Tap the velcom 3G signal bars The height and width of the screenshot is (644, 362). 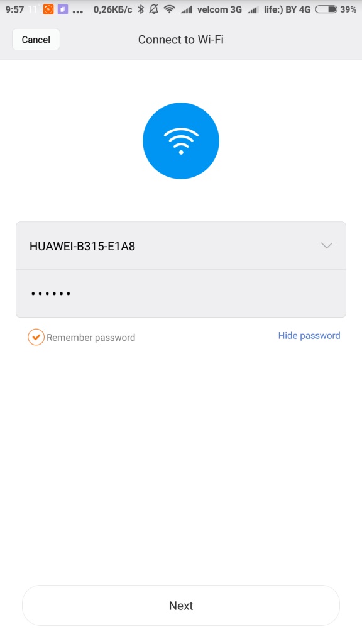coord(187,9)
